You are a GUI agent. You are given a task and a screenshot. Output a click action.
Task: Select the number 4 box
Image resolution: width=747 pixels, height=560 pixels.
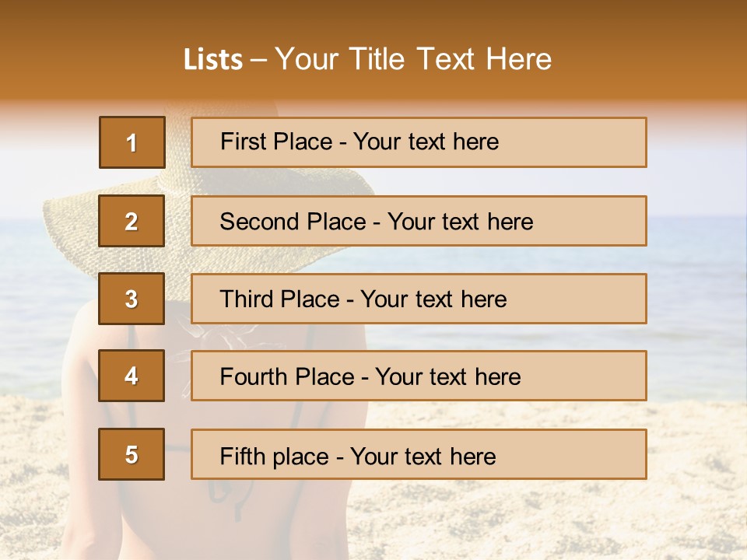point(132,376)
